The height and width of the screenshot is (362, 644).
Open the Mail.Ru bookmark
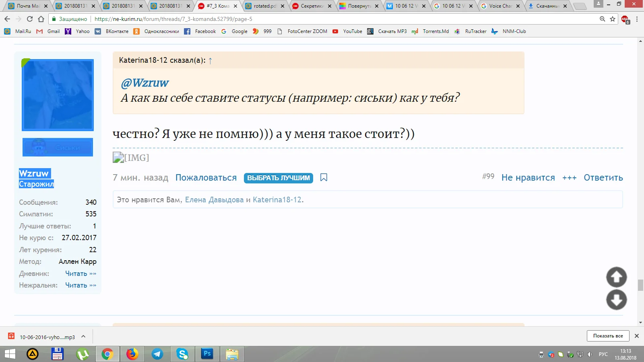(x=18, y=31)
